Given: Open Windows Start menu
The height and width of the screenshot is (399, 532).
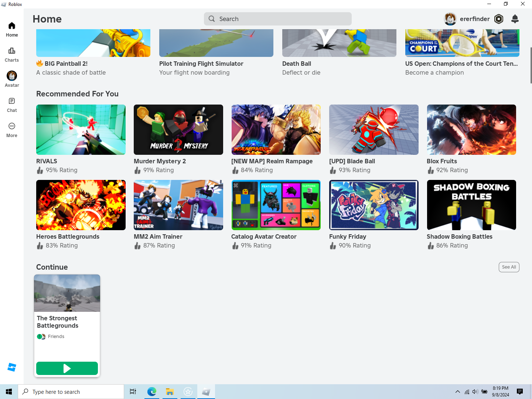Looking at the screenshot, I should [9, 392].
